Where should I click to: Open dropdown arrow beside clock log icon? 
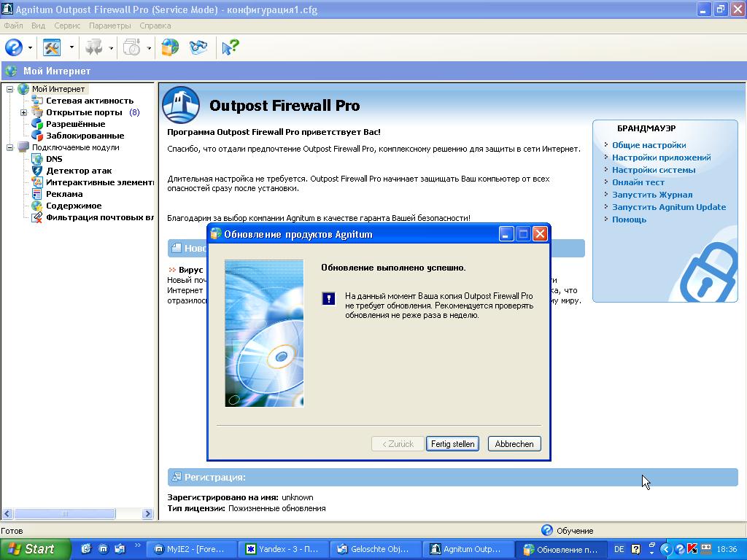pos(149,47)
